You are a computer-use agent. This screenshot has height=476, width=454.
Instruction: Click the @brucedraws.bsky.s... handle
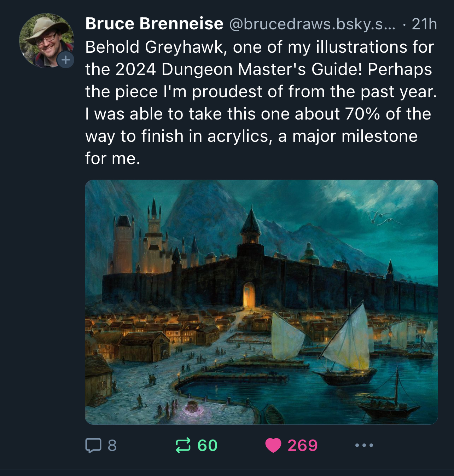pyautogui.click(x=312, y=24)
